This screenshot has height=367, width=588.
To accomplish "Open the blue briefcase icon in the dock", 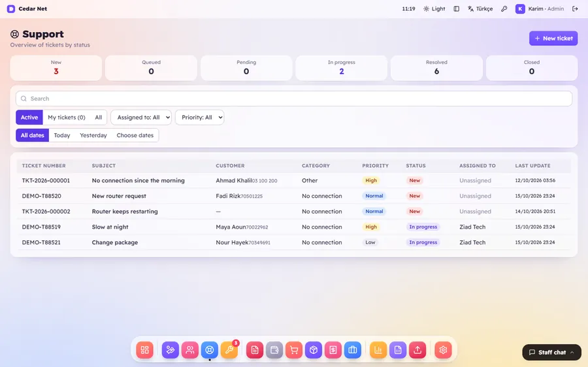I will (x=353, y=350).
